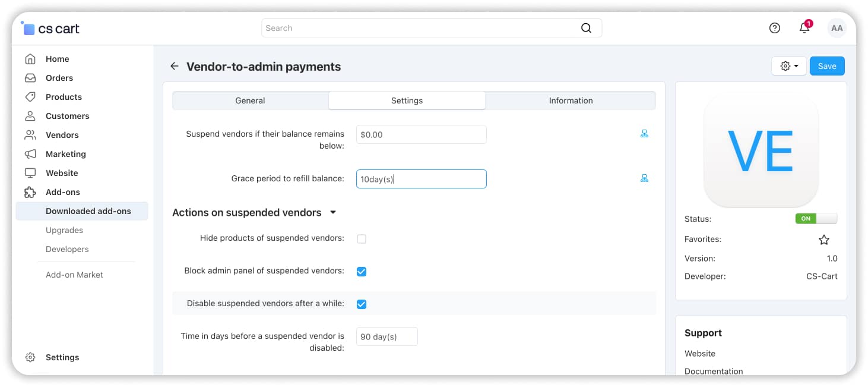Switch to the Information tab
This screenshot has height=387, width=868.
(571, 100)
